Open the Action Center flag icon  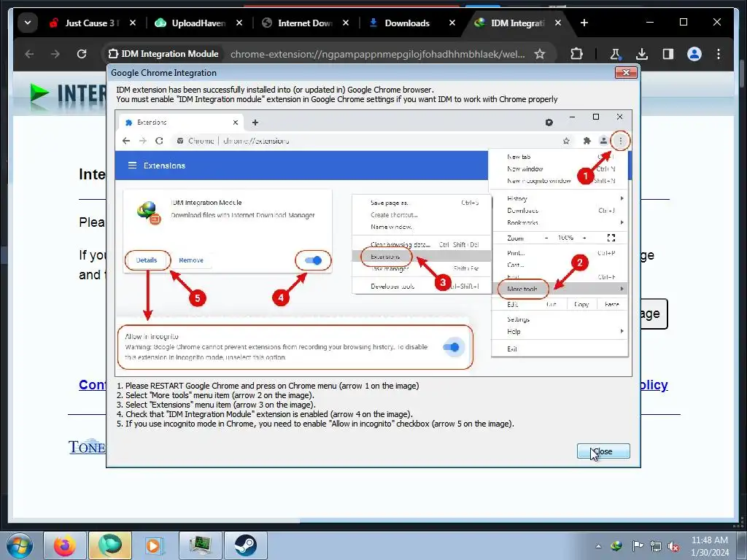(638, 546)
